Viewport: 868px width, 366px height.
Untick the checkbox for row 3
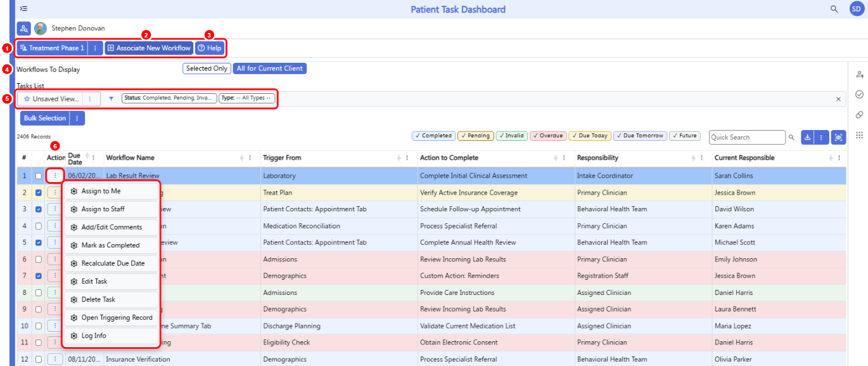pos(39,209)
